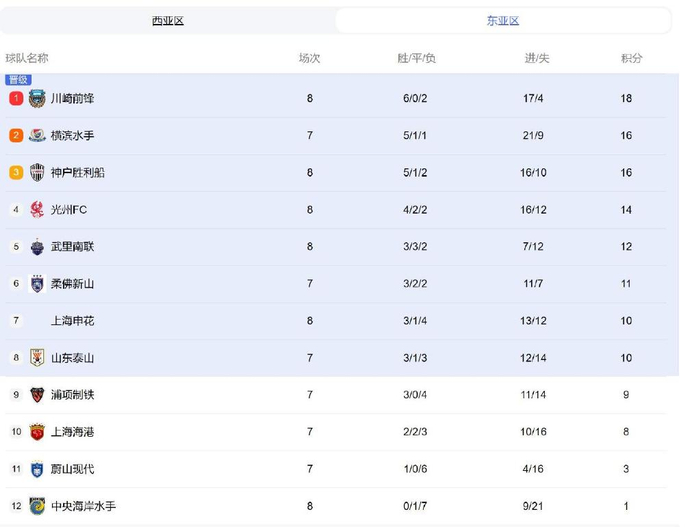Click the 山东泰山 team logo
This screenshot has width=700, height=527.
[x=37, y=357]
